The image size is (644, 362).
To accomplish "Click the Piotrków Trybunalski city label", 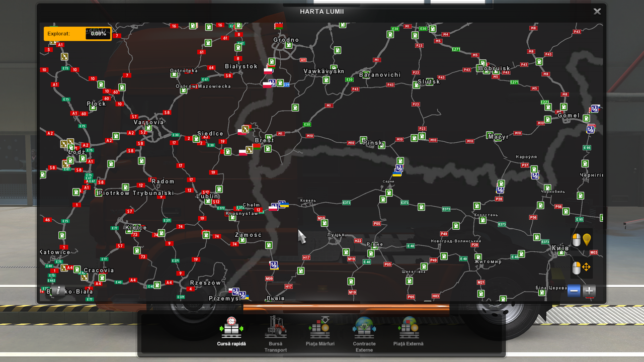I will pos(135,193).
